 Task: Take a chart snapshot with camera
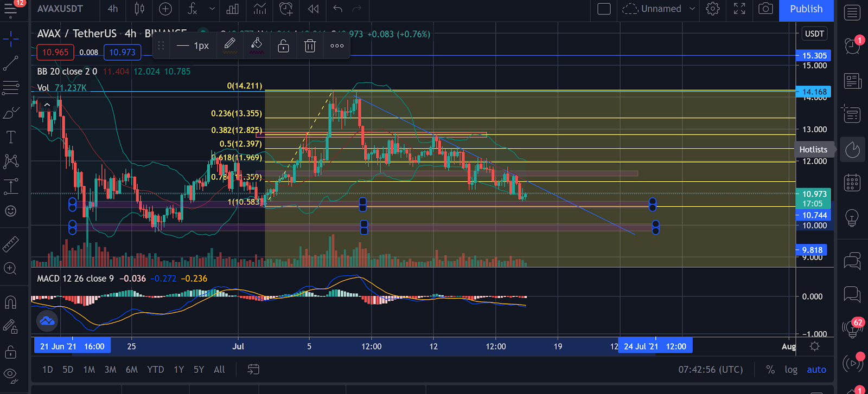765,9
